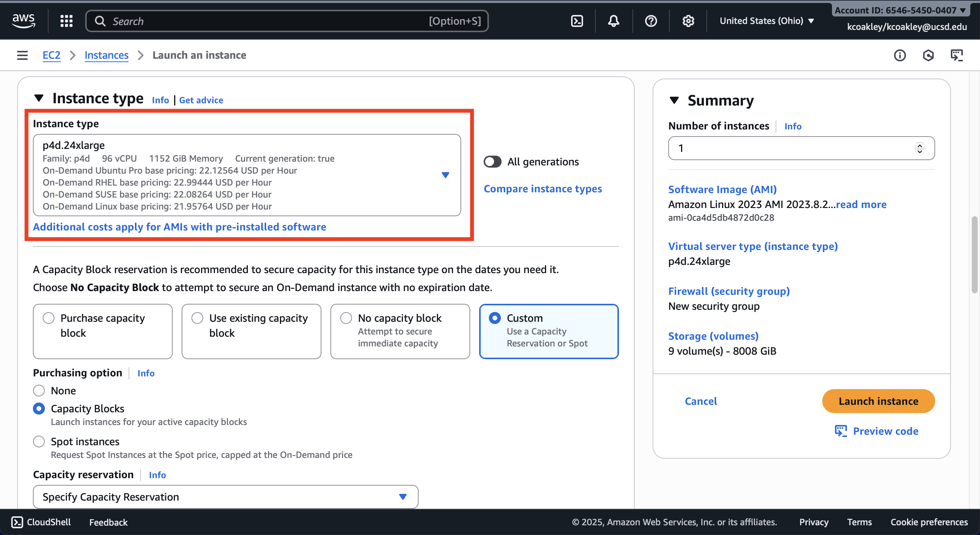This screenshot has width=980, height=535.
Task: Toggle the All generations switch
Action: tap(492, 162)
